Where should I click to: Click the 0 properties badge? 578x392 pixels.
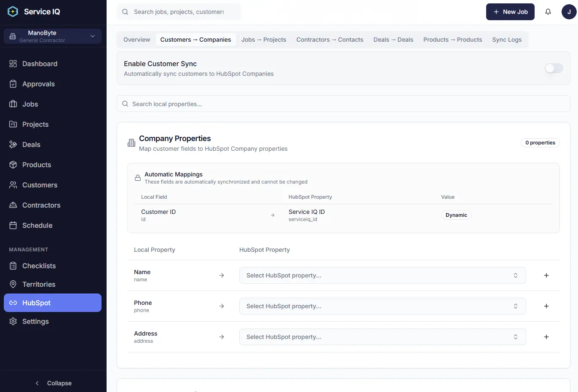540,143
